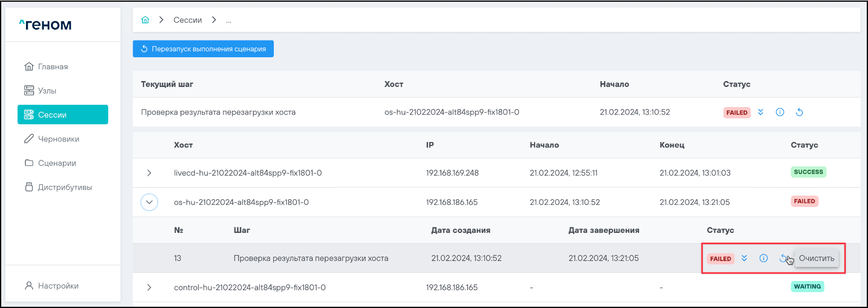
Task: Open Узлы in the sidebar
Action: 47,91
